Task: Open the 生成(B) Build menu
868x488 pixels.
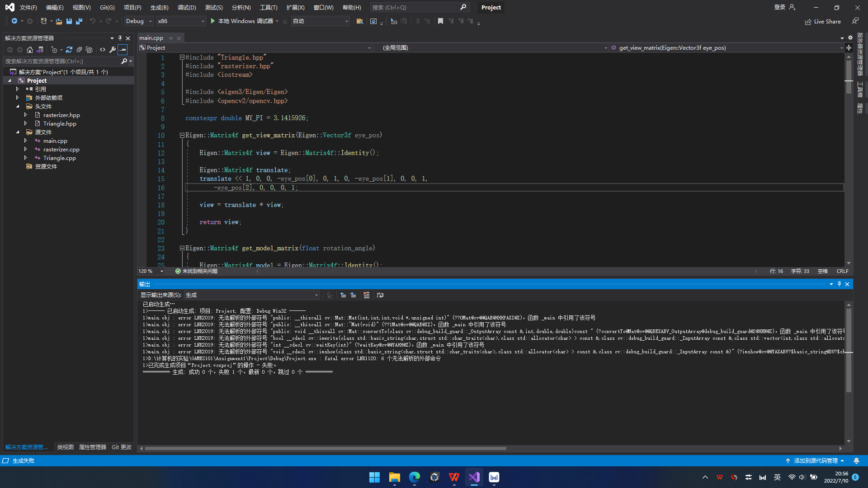Action: pyautogui.click(x=159, y=7)
